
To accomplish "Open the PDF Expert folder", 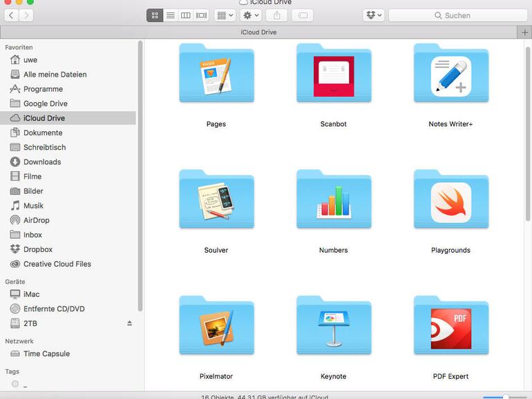I will point(450,327).
